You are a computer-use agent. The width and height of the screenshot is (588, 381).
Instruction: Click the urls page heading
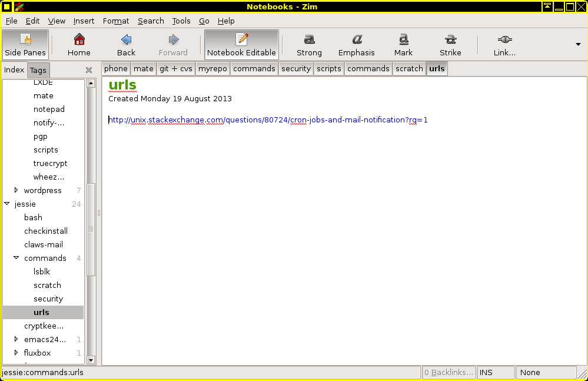tap(122, 85)
